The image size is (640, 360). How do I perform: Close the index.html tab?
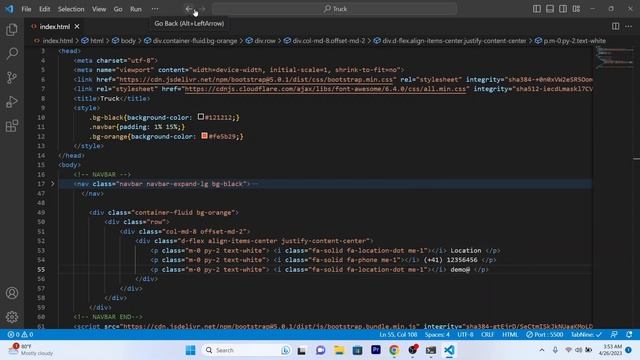click(77, 27)
